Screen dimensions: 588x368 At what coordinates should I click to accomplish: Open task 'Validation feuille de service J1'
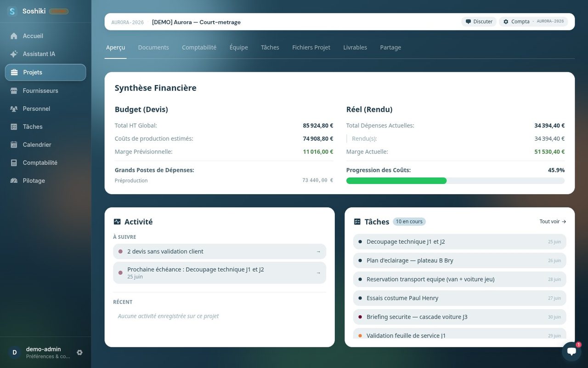pyautogui.click(x=459, y=333)
